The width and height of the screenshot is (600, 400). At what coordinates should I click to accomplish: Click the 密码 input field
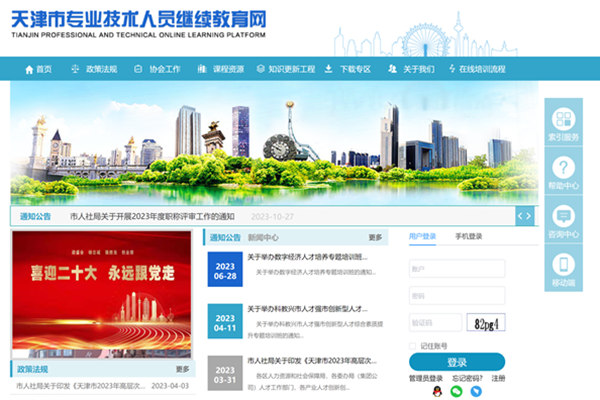pos(457,296)
